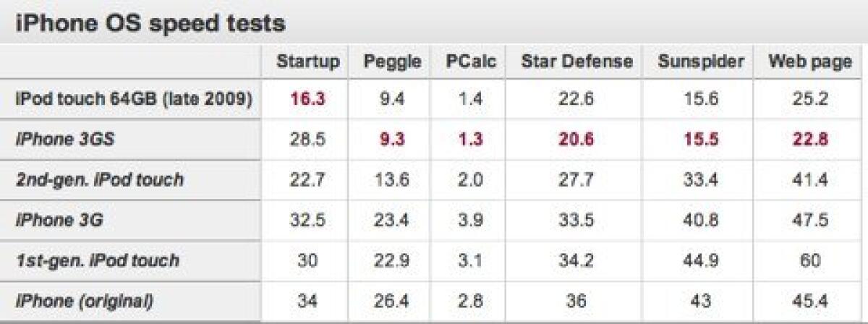The image size is (868, 324).
Task: Click the Sunspider column header
Action: coord(700,62)
